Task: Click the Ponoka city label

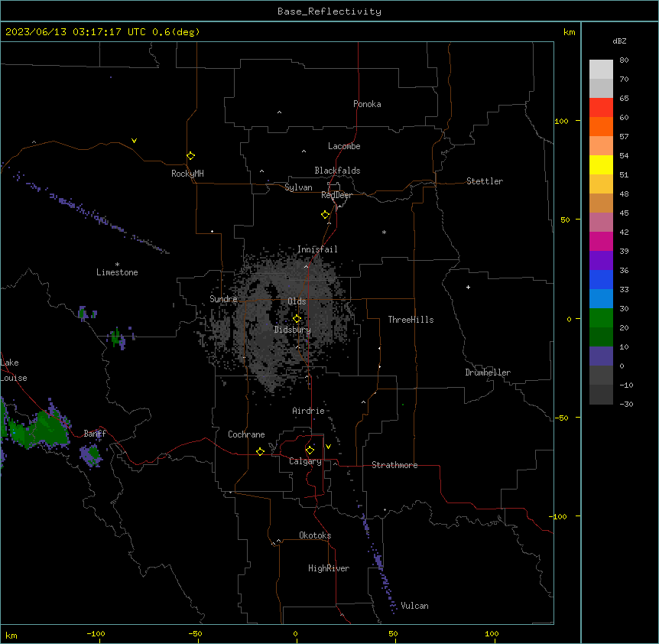Action: pos(367,104)
